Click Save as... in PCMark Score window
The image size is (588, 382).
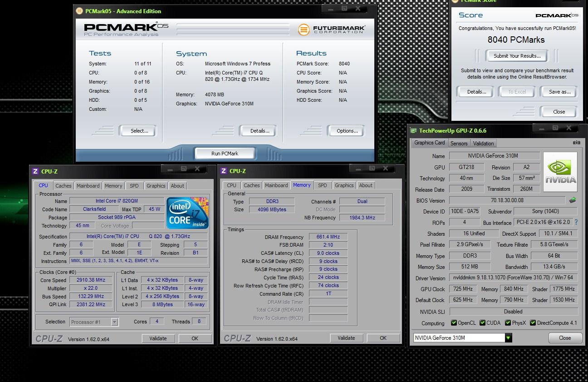(559, 92)
